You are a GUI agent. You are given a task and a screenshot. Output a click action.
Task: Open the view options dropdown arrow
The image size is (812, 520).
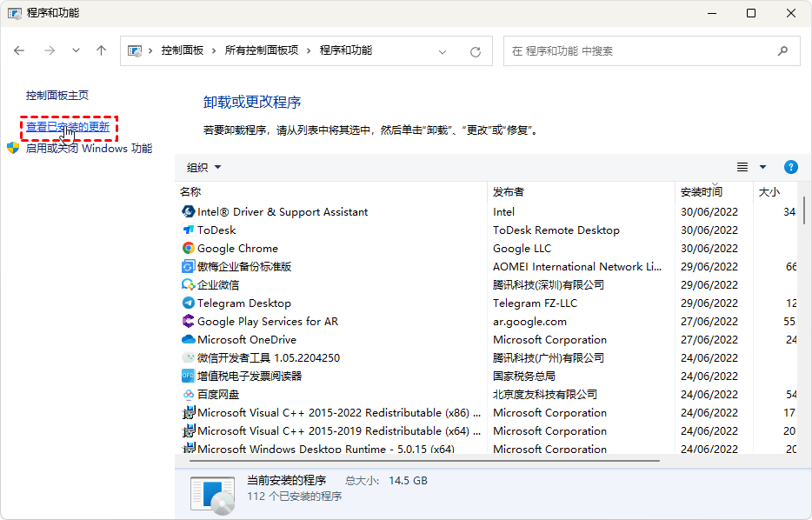coord(763,167)
